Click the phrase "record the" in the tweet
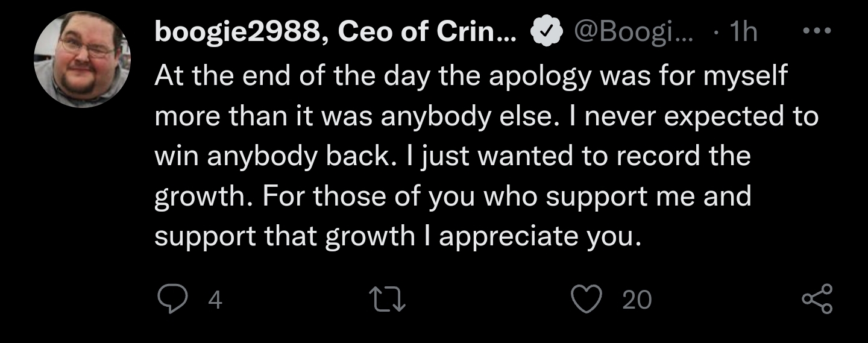The width and height of the screenshot is (868, 343). click(683, 156)
